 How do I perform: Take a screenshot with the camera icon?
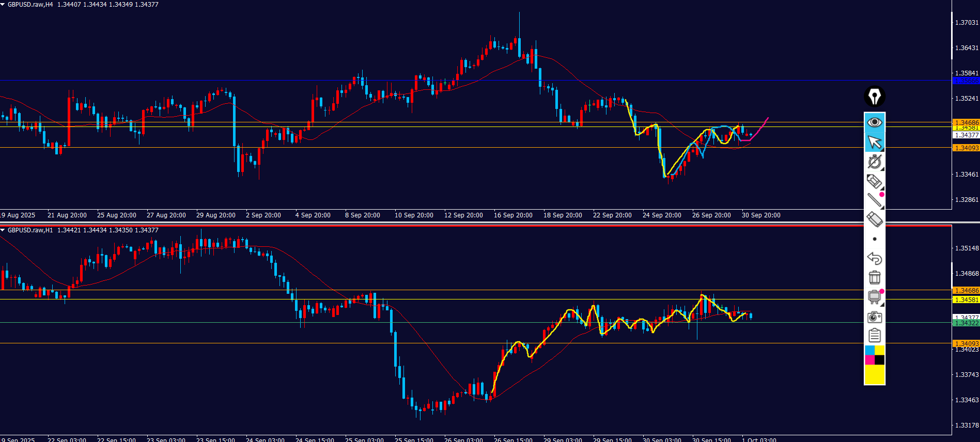coord(874,317)
